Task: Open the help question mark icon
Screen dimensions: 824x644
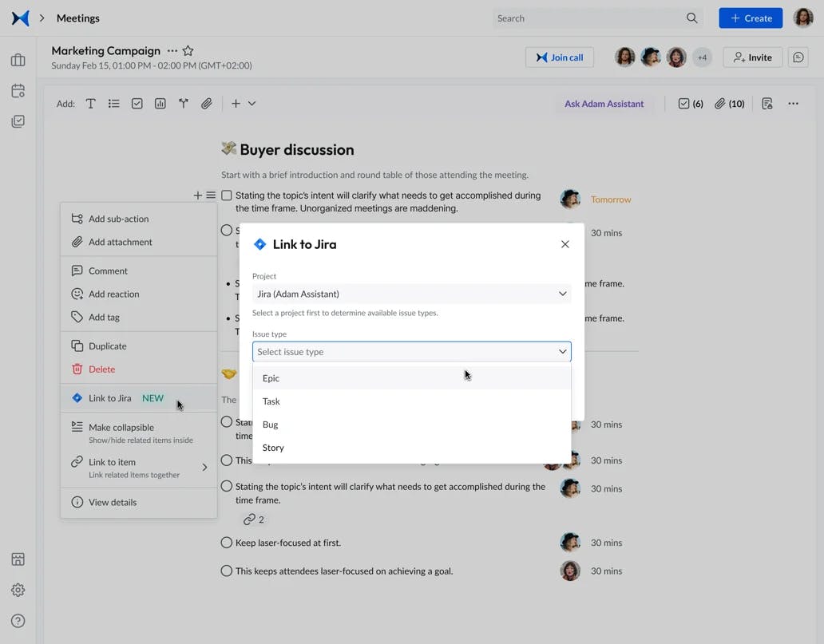Action: click(18, 621)
